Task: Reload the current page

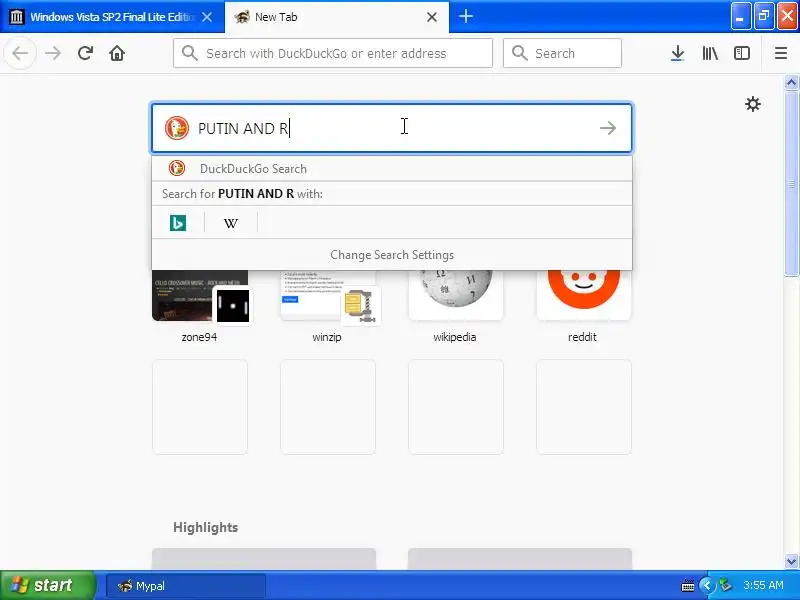Action: coord(85,53)
